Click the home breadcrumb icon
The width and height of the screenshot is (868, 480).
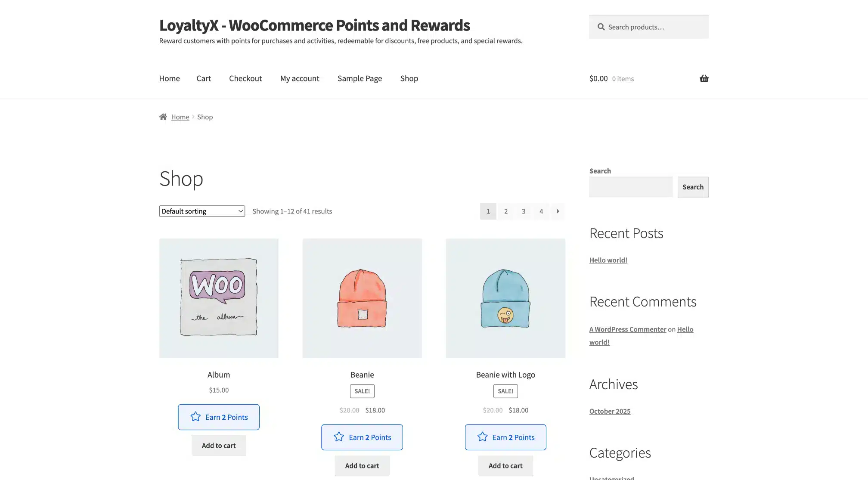click(163, 117)
